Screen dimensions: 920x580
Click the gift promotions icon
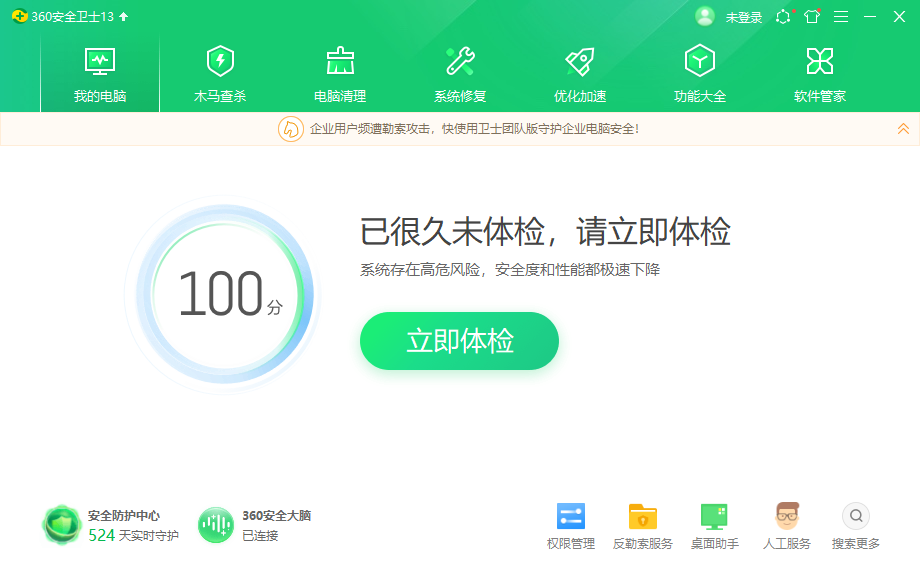(x=812, y=17)
